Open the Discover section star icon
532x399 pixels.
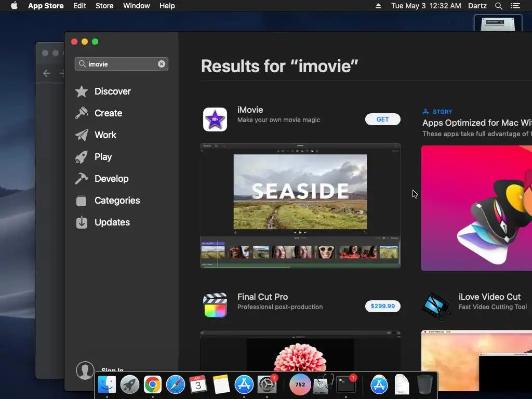tap(82, 91)
